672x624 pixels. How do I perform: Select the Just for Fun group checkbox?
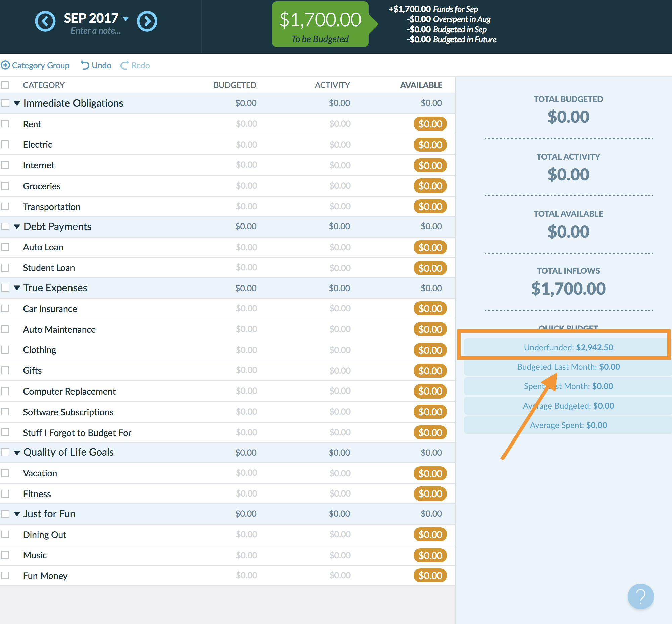coord(5,514)
